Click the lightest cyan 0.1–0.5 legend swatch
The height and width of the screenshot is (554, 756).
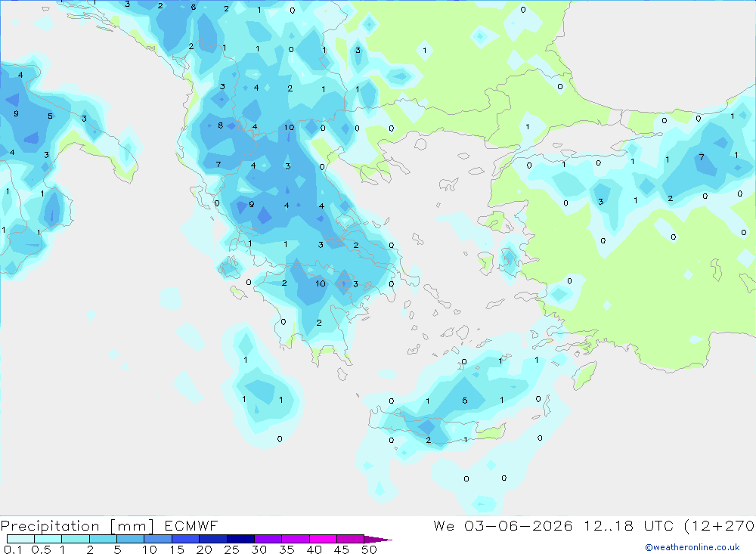(x=20, y=539)
